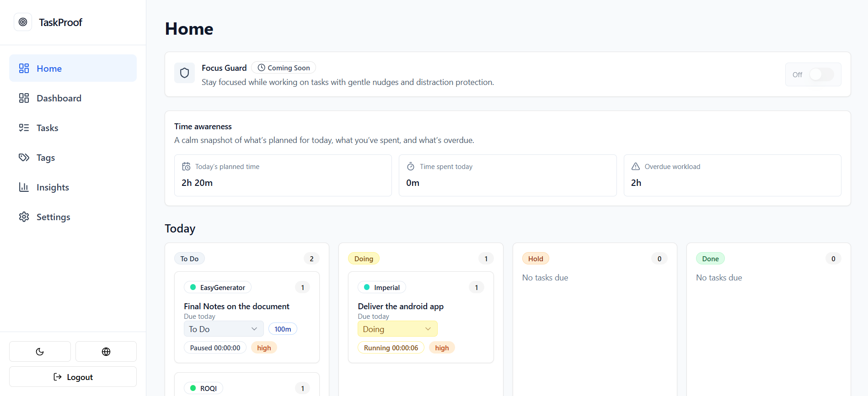Click the Today's planned time card
868x396 pixels.
point(283,175)
